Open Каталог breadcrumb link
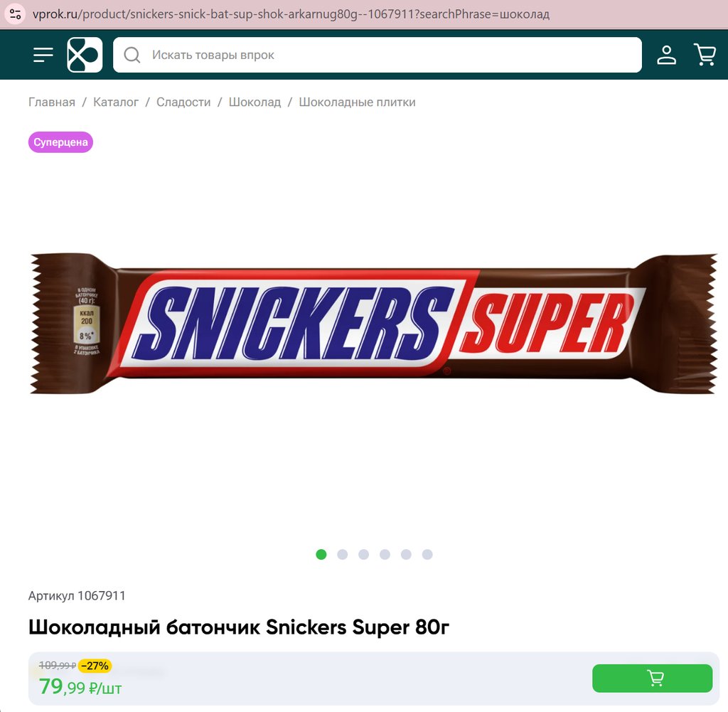The height and width of the screenshot is (712, 728). click(116, 102)
